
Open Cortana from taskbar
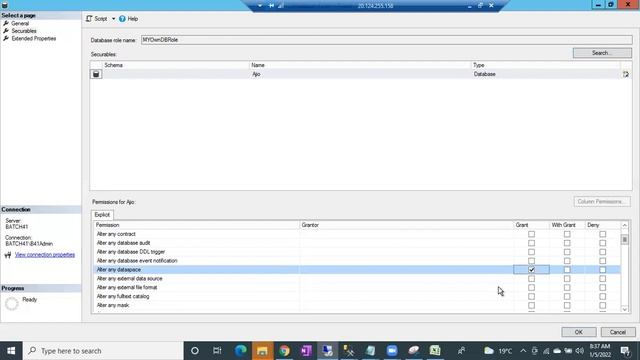point(195,351)
